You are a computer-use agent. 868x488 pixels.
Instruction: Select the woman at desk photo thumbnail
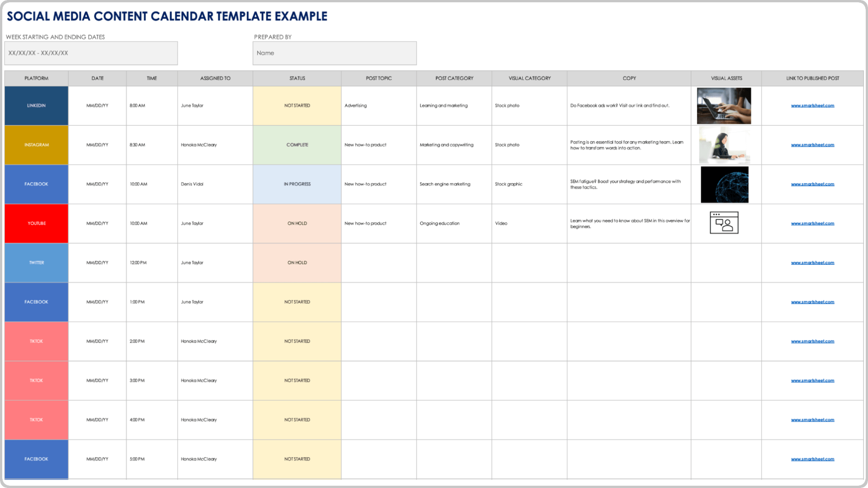(x=724, y=145)
